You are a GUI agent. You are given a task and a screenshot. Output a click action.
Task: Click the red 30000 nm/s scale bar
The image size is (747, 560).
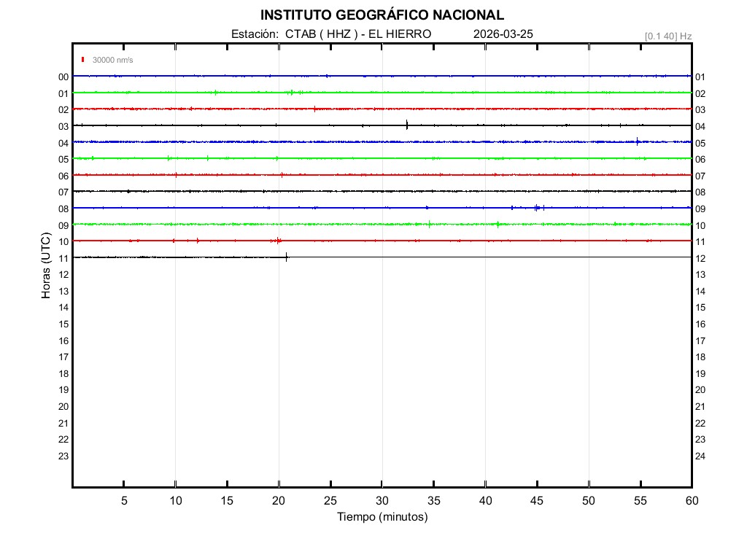coord(83,60)
